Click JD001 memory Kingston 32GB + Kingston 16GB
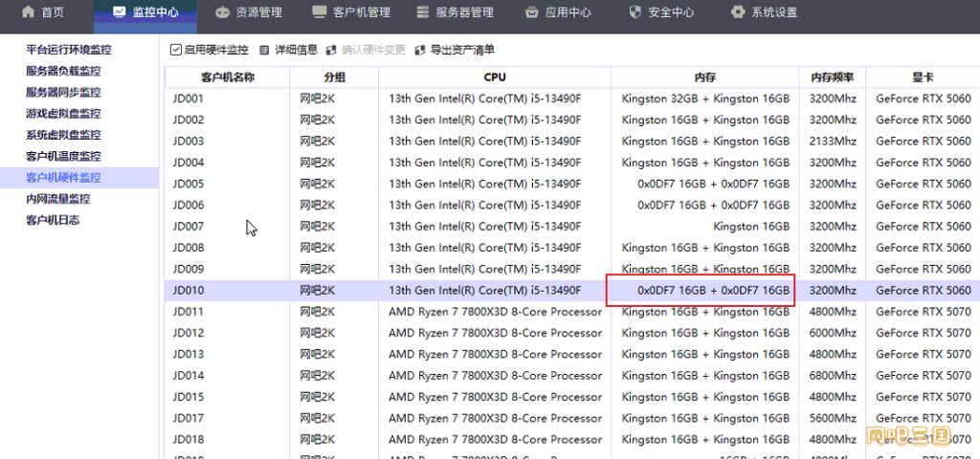Viewport: 980px width, 459px height. pos(706,98)
